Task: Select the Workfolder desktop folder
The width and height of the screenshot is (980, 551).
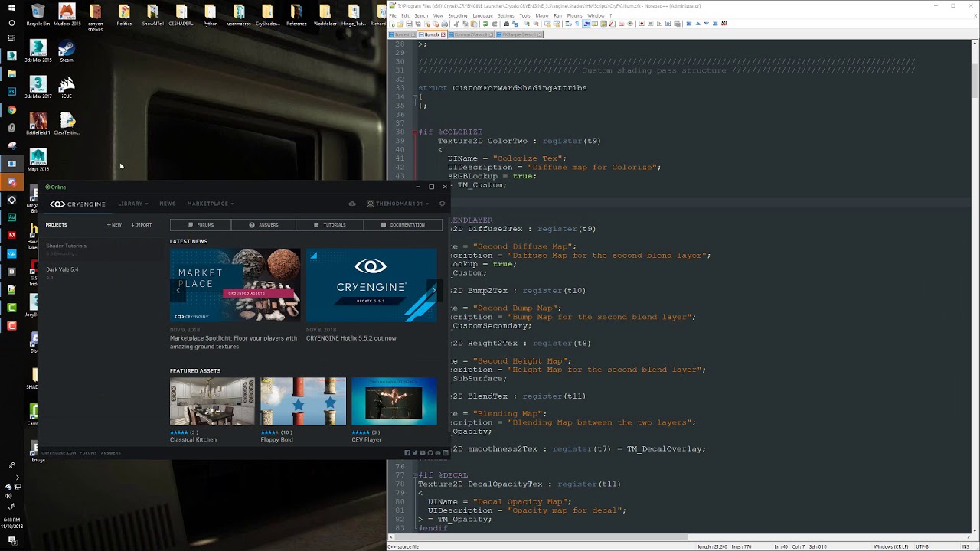Action: tap(325, 15)
